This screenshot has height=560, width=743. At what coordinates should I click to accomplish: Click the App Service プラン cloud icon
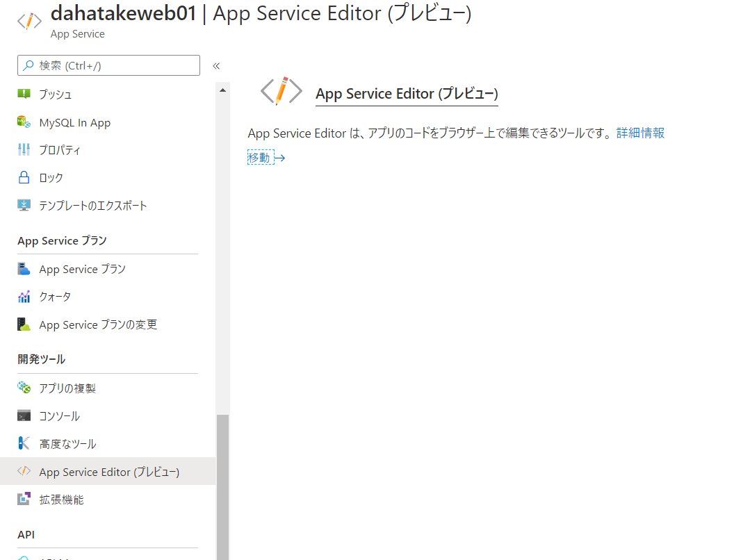pyautogui.click(x=24, y=269)
